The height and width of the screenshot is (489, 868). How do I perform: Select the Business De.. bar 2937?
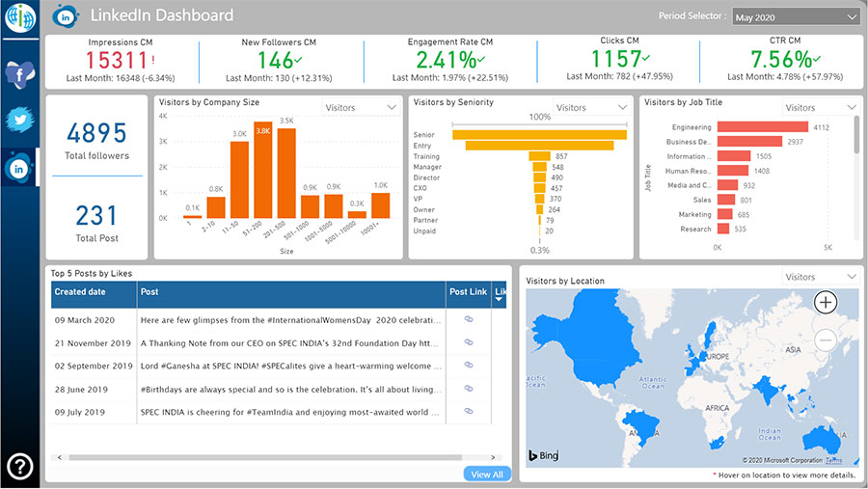point(749,142)
